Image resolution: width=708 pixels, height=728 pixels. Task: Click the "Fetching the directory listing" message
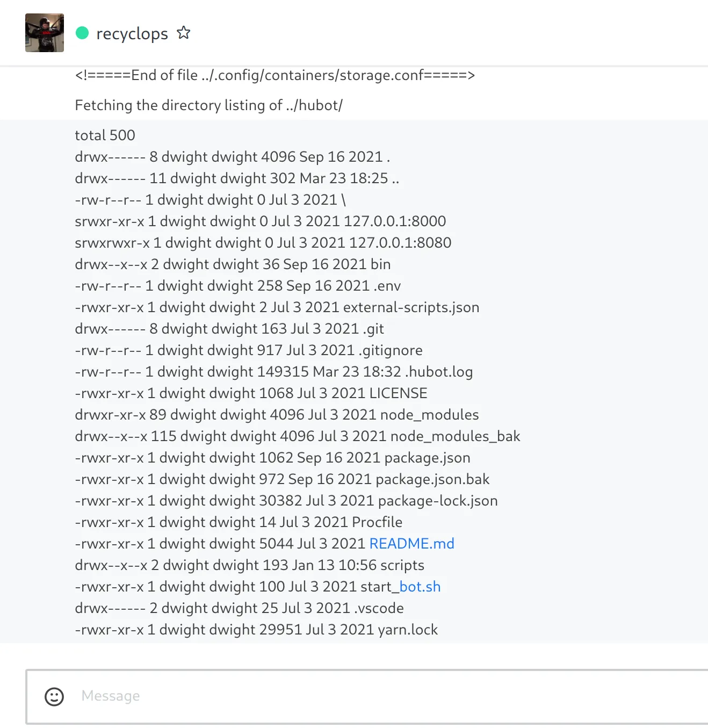(208, 105)
